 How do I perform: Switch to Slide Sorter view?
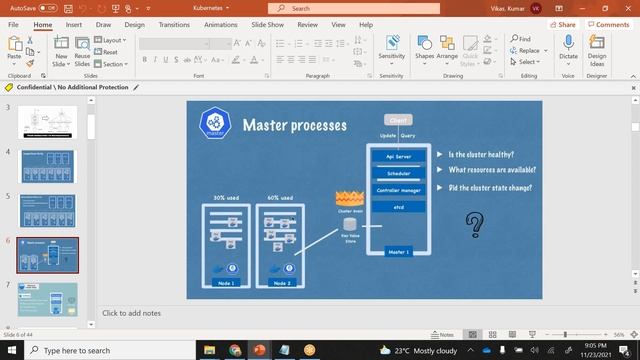(493, 335)
